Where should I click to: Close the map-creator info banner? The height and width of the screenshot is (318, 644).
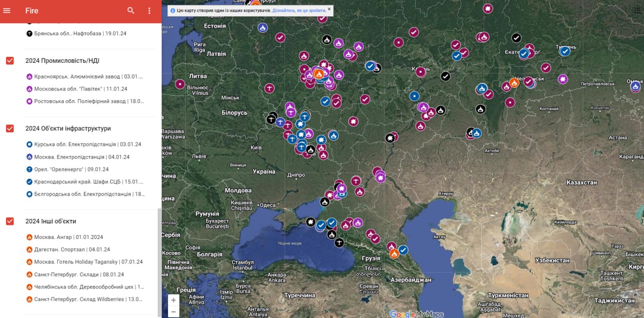tap(330, 9)
